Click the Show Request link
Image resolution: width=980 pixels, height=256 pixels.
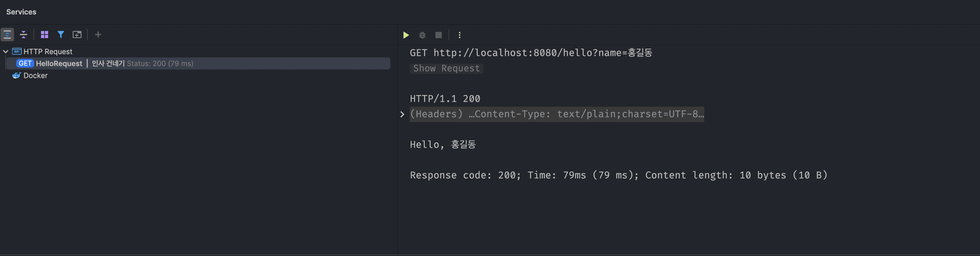click(x=446, y=68)
